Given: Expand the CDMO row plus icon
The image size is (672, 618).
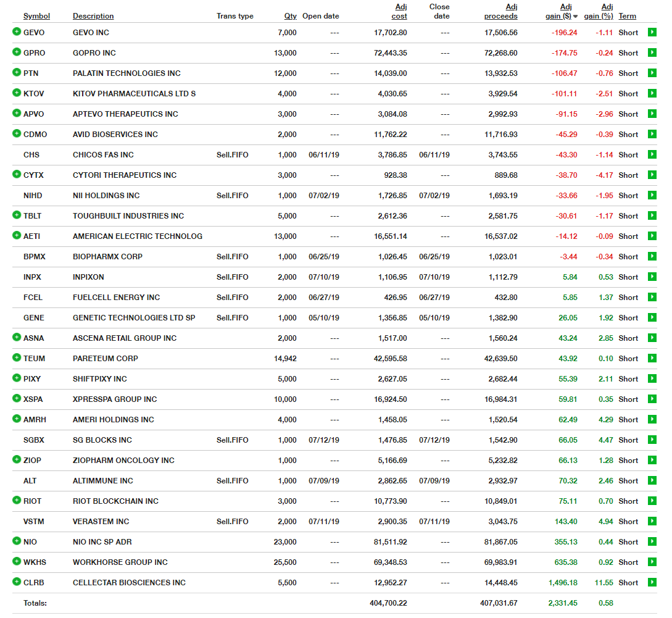Looking at the screenshot, I should pyautogui.click(x=17, y=133).
